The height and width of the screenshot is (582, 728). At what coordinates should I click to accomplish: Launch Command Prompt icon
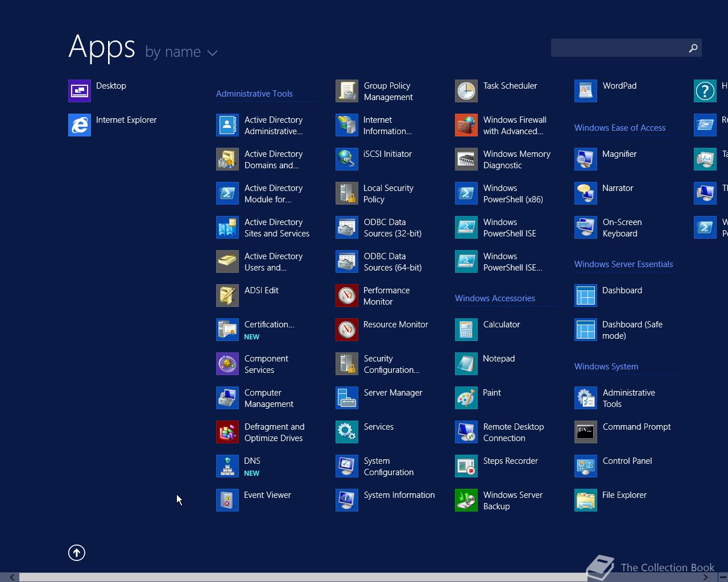pos(586,432)
